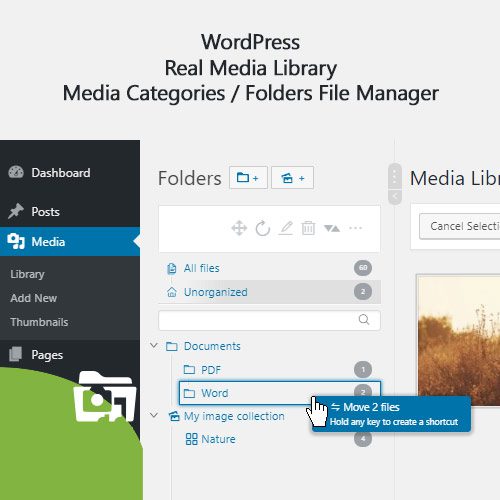Collapse the folder sidebar with arrow

395,197
